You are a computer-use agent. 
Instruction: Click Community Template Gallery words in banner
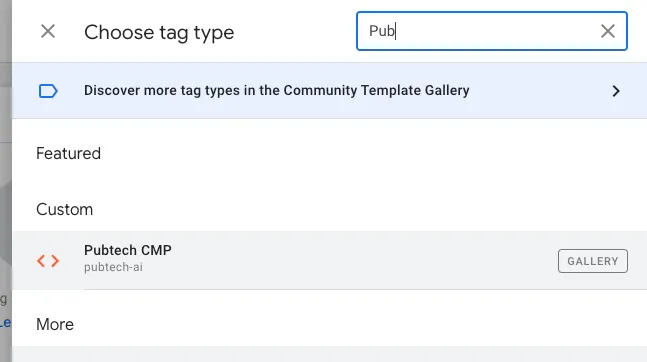(x=376, y=90)
